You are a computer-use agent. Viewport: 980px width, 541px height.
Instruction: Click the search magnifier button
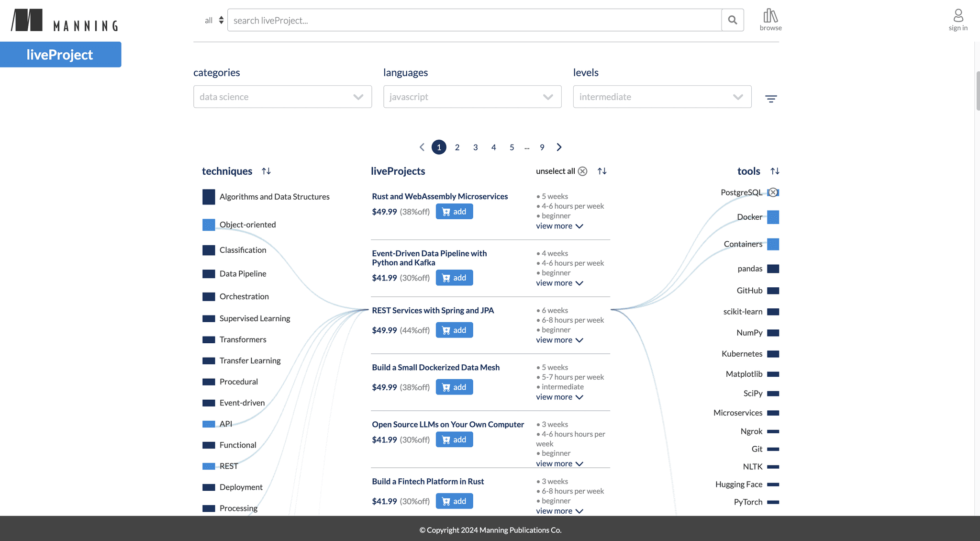[732, 20]
